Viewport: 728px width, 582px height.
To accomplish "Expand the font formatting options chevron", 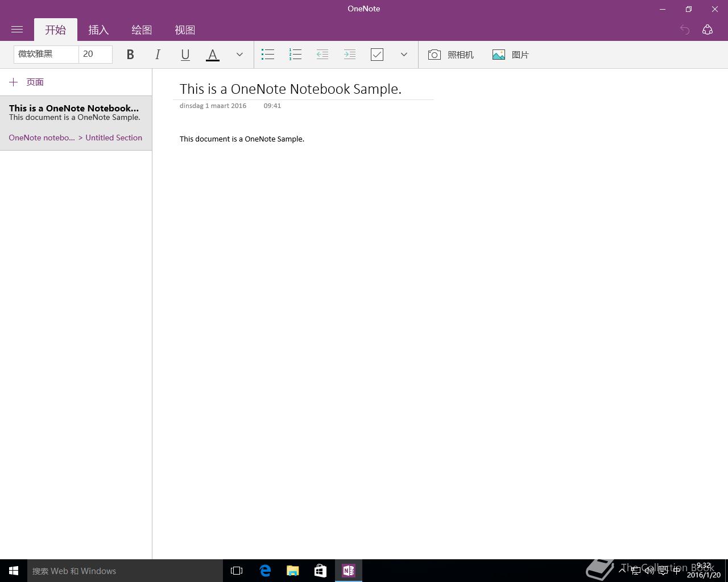I will (239, 55).
